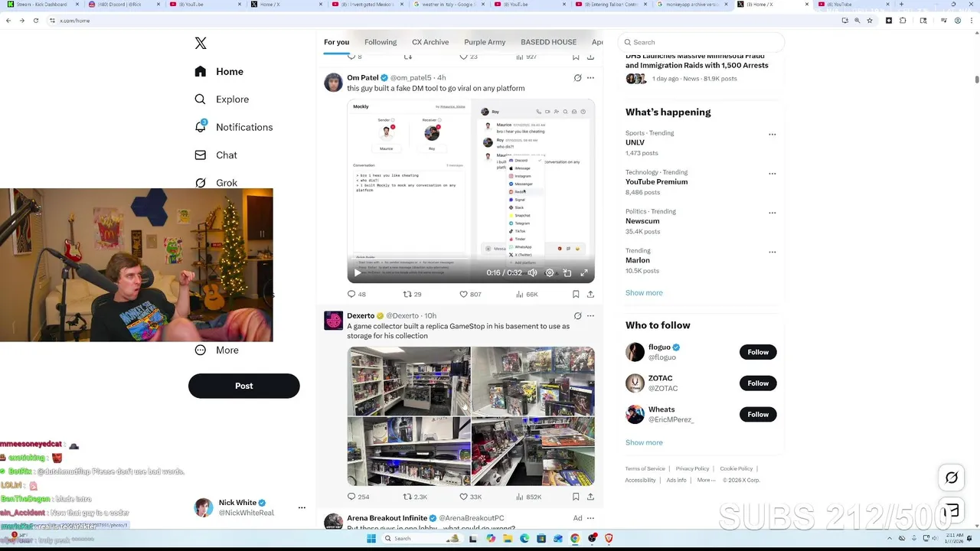The width and height of the screenshot is (980, 551).
Task: Click the Post button
Action: [x=244, y=386]
